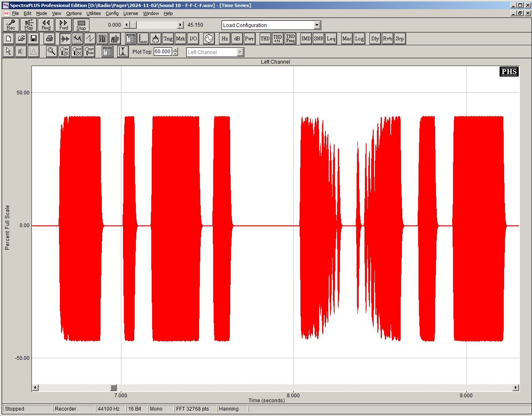Screen dimensions: 532x416
Task: Show the 3-D Surface plot icon
Action: (x=115, y=39)
